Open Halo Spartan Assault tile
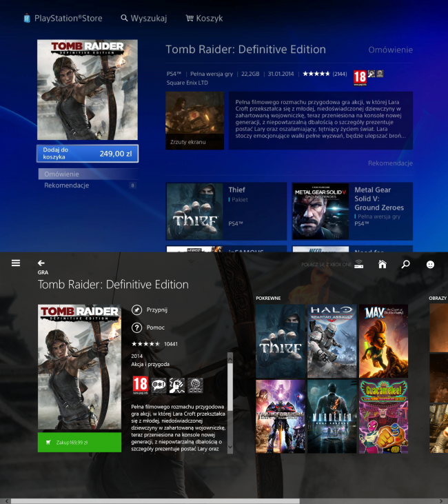Image resolution: width=448 pixels, height=504 pixels. coord(332,341)
